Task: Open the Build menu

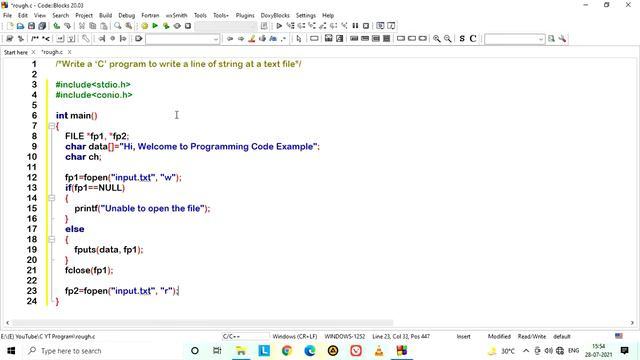Action: 105,16
